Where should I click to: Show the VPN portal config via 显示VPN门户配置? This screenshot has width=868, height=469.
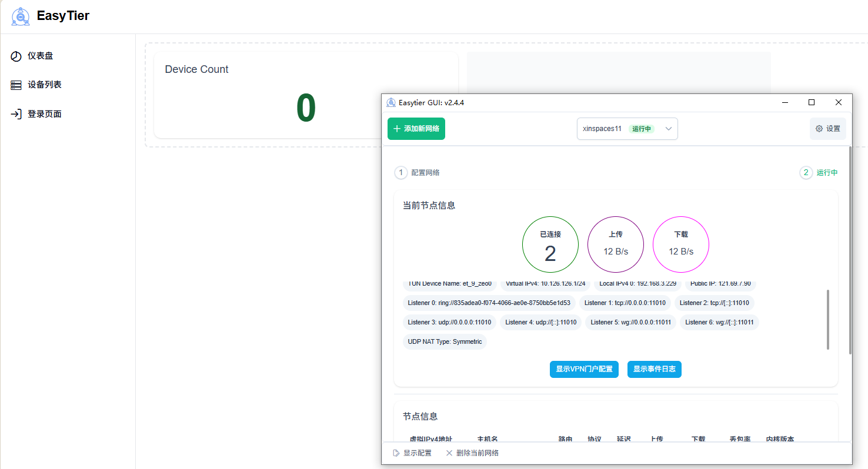click(584, 369)
